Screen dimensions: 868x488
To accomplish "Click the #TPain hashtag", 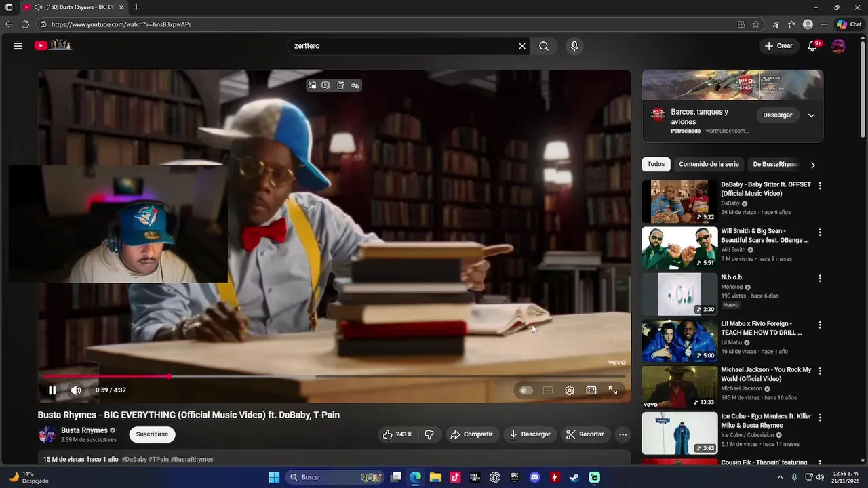I will click(x=159, y=459).
